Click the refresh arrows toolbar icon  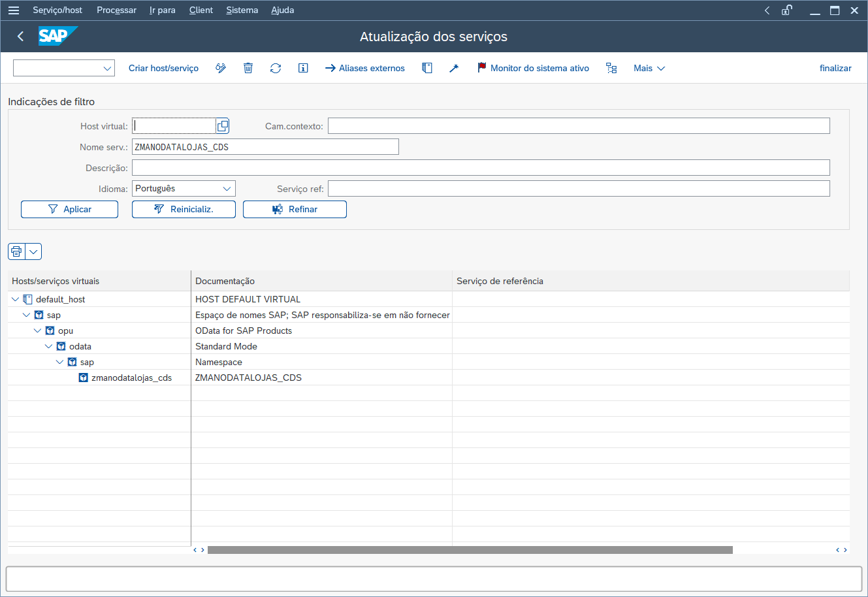pyautogui.click(x=276, y=68)
